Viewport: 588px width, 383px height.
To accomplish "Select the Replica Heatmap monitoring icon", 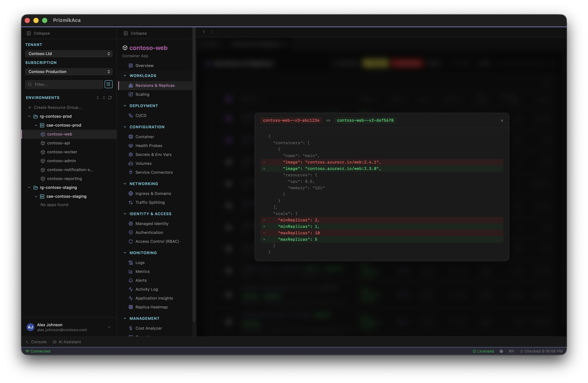I will pyautogui.click(x=131, y=307).
